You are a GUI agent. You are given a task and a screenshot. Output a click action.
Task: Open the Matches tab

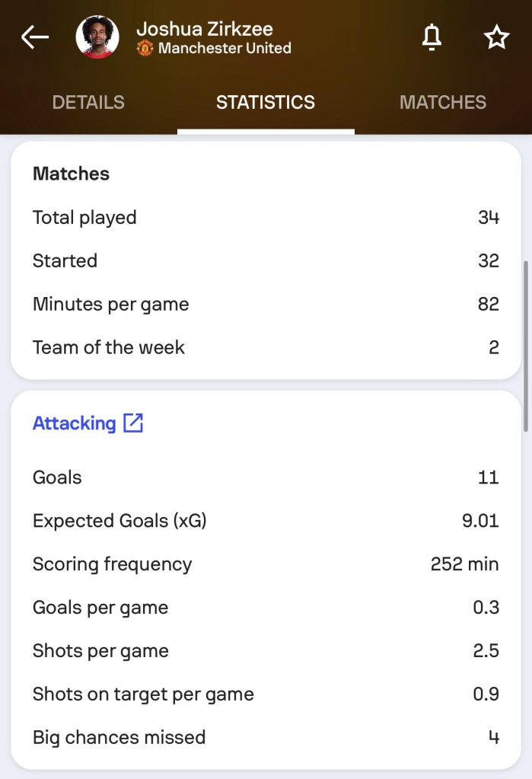tap(443, 103)
